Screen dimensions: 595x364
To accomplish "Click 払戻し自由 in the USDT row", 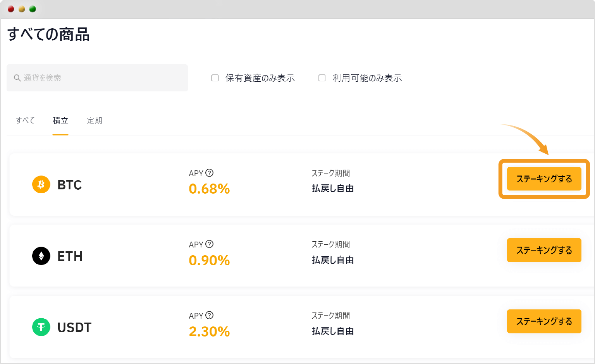I will point(333,331).
